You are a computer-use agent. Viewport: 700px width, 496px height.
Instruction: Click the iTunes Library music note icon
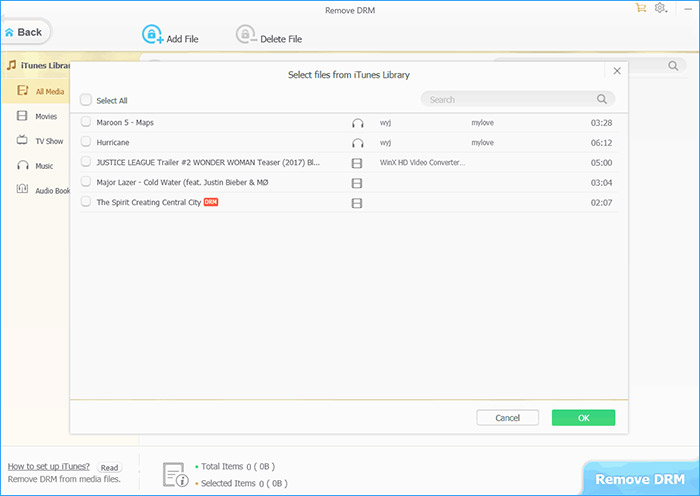(12, 65)
